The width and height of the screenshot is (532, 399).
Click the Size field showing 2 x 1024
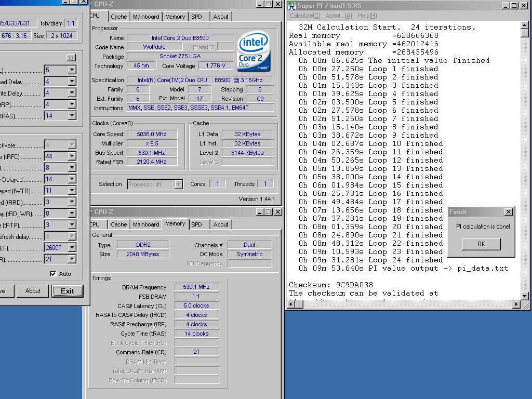click(x=62, y=36)
